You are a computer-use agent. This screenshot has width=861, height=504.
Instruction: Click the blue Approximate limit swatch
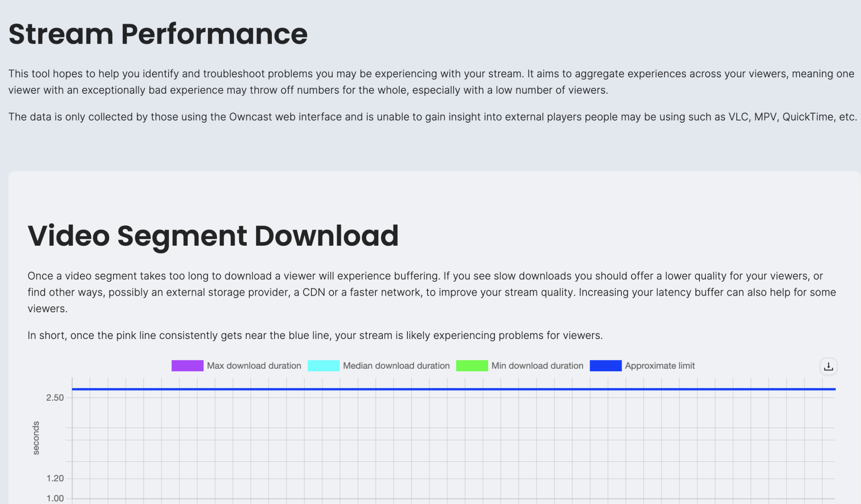[x=605, y=366]
